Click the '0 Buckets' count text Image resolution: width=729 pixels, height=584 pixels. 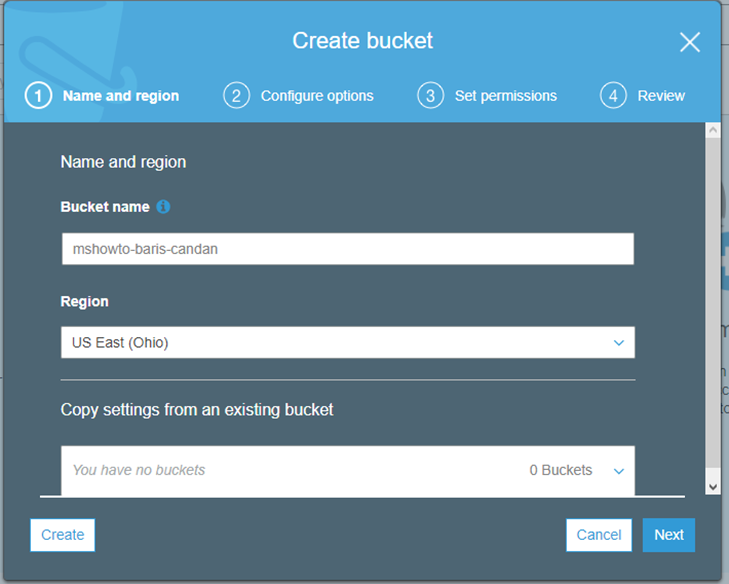click(x=561, y=470)
